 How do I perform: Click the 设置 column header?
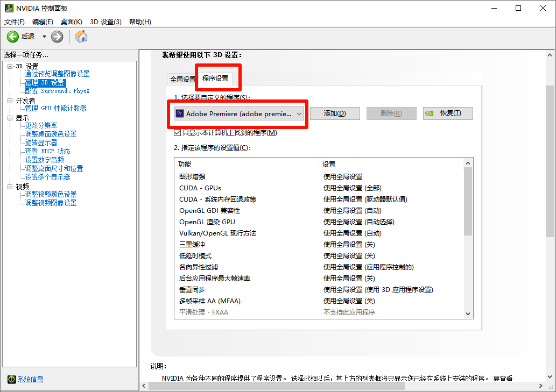[x=391, y=165]
